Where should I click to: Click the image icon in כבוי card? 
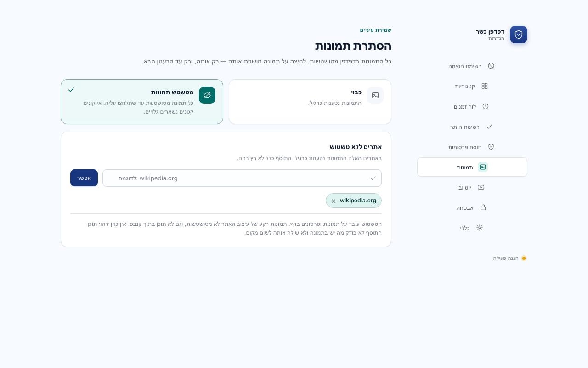point(375,95)
